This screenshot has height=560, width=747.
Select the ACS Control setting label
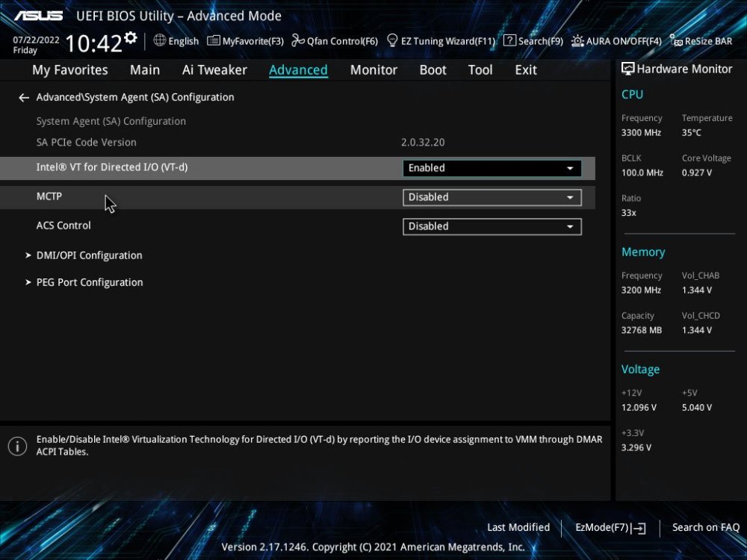pyautogui.click(x=63, y=225)
